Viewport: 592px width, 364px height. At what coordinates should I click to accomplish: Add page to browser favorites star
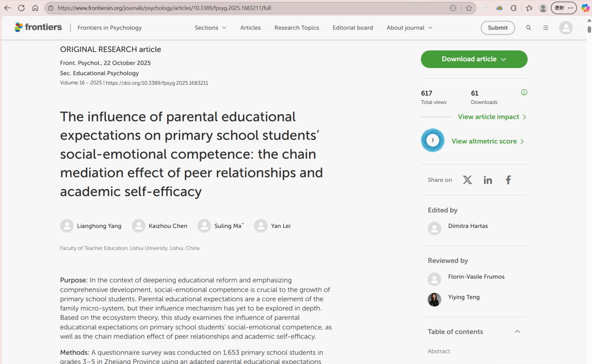pyautogui.click(x=469, y=8)
